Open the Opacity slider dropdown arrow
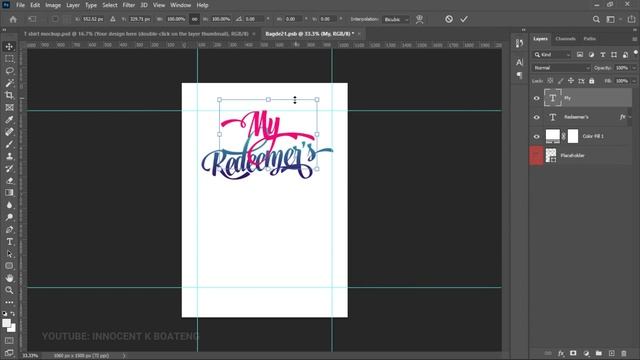 point(634,68)
